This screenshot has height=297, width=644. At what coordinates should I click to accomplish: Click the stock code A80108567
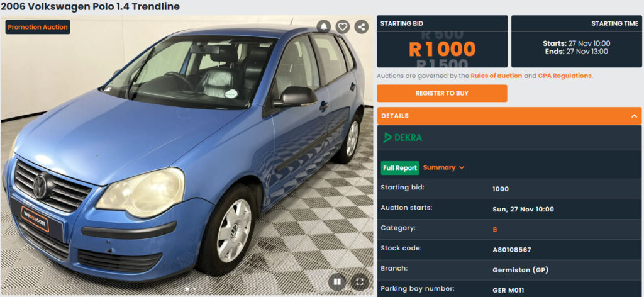[512, 250]
